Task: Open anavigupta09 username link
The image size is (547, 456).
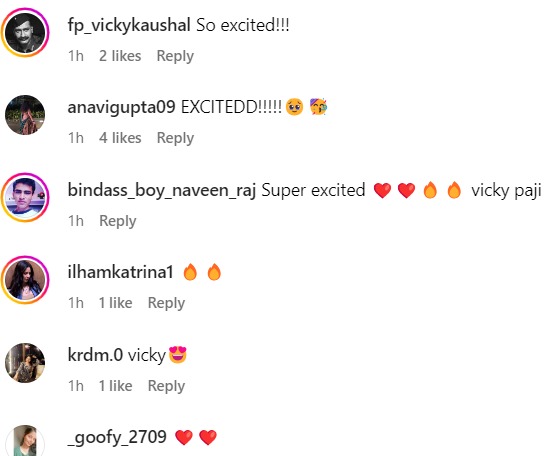Action: 121,107
